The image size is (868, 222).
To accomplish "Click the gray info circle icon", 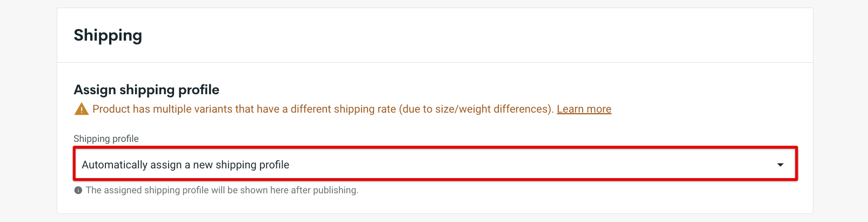I will pos(78,190).
